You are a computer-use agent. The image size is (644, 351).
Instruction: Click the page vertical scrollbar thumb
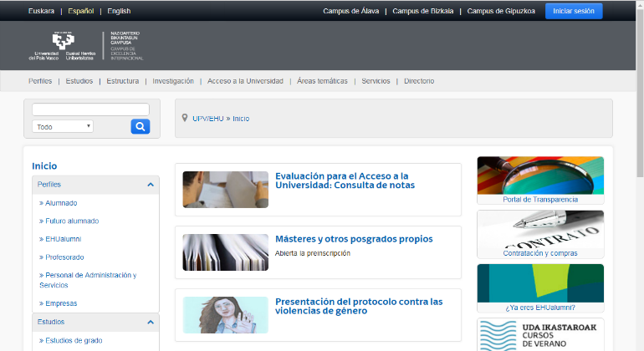click(x=640, y=93)
